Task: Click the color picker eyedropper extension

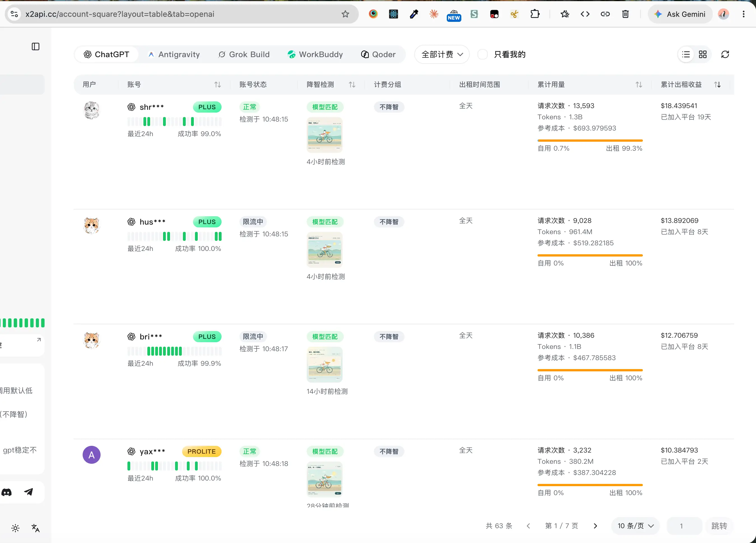Action: pos(414,14)
